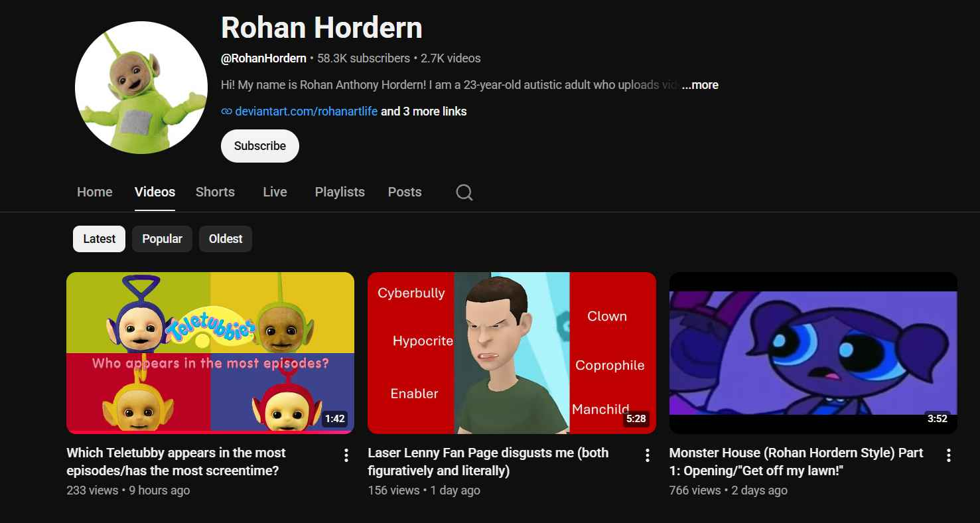Screen dimensions: 980x523
Task: Expand channel description with ...more
Action: click(700, 85)
